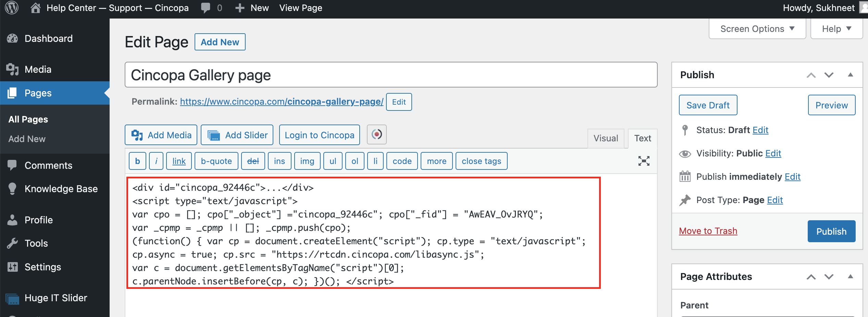Collapse the Page Attributes panel

(851, 277)
